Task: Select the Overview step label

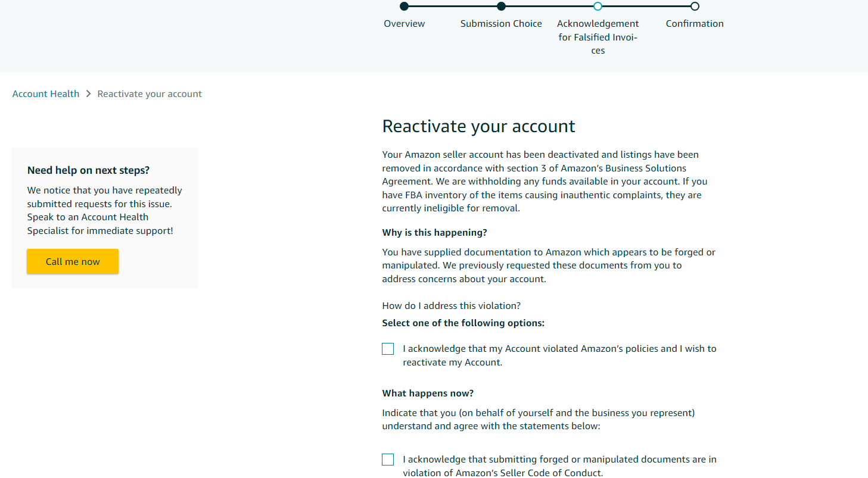Action: pos(405,24)
